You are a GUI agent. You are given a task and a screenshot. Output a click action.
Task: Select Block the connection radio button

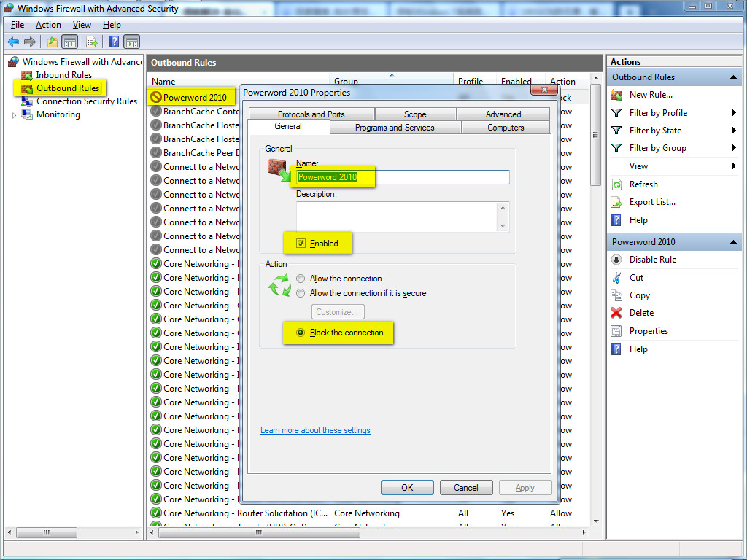point(301,332)
